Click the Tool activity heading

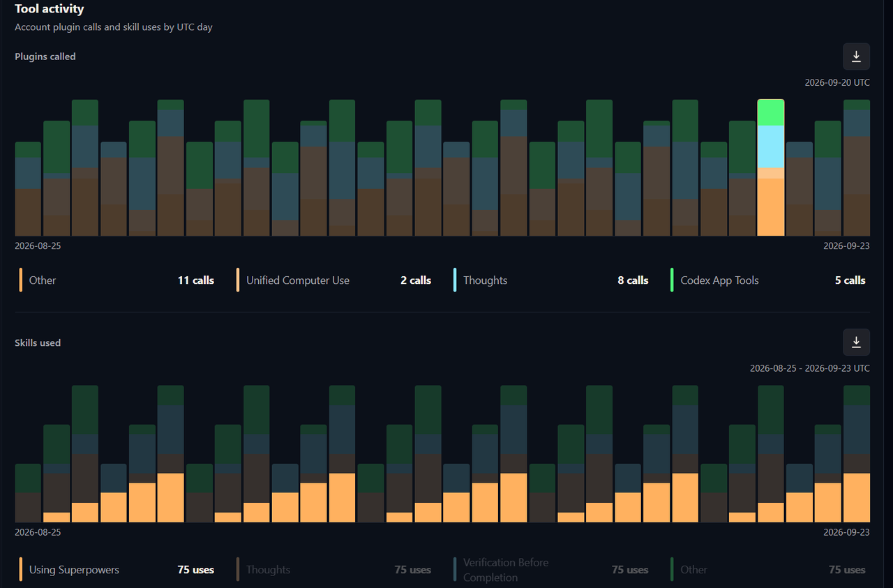(50, 9)
